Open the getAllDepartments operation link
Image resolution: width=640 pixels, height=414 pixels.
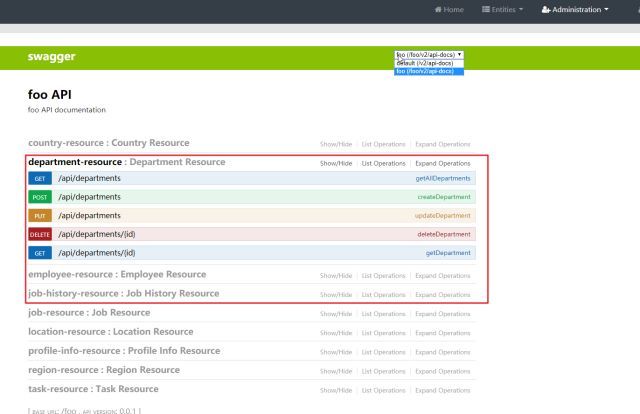443,178
